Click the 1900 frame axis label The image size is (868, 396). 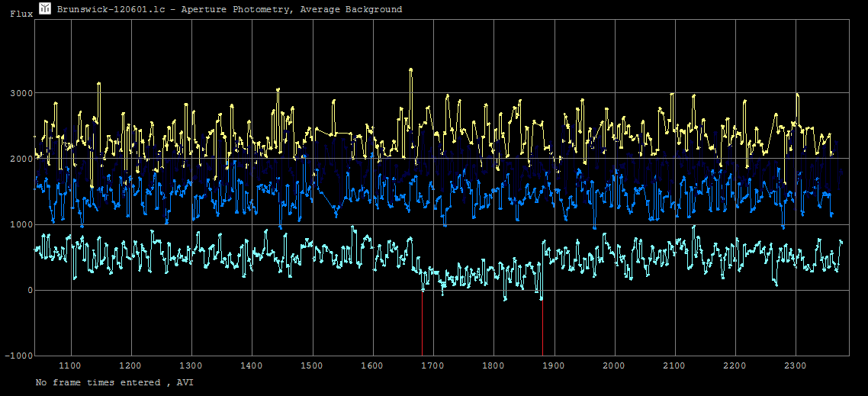coord(554,365)
